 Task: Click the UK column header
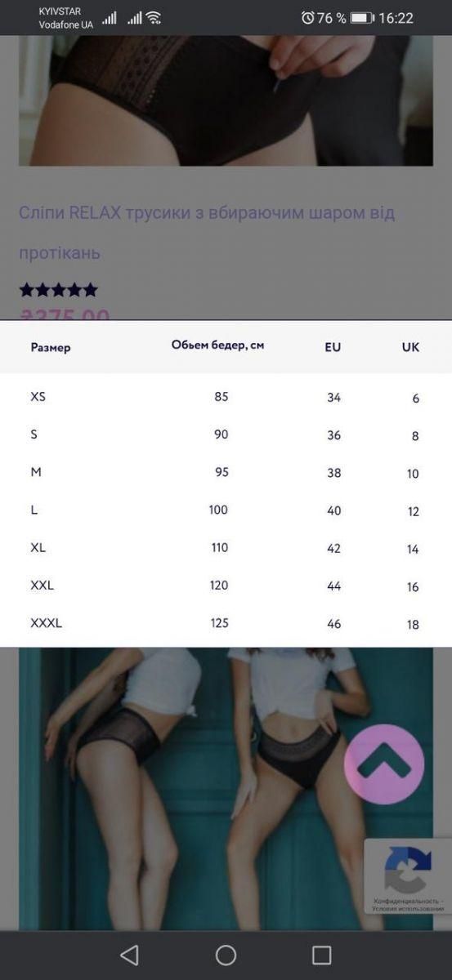(410, 347)
